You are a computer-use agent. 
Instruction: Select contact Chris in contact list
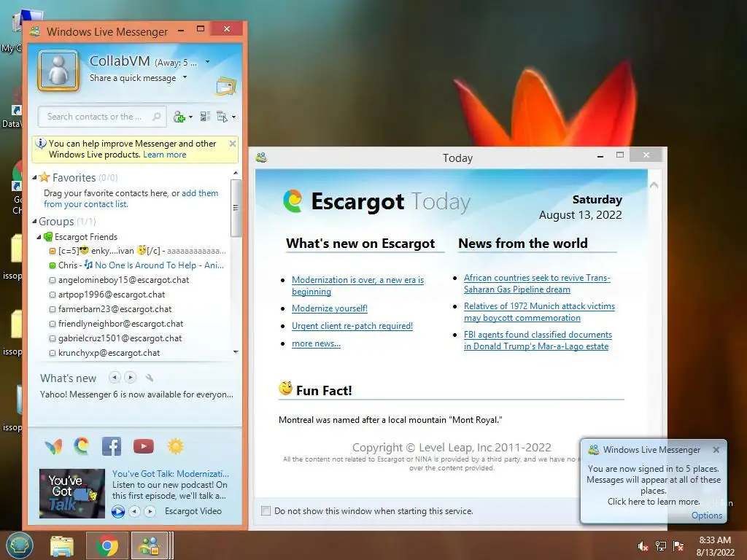(x=136, y=265)
